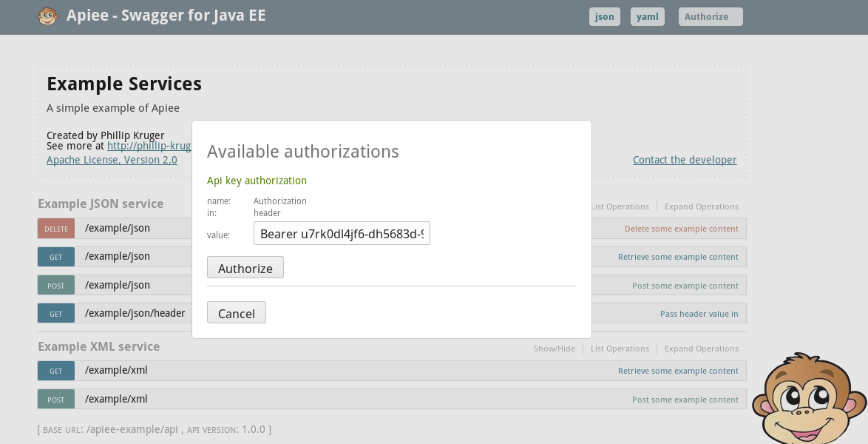Screen dimensions: 868x444
Task: Expand the GET /example/json operation
Action: point(118,257)
